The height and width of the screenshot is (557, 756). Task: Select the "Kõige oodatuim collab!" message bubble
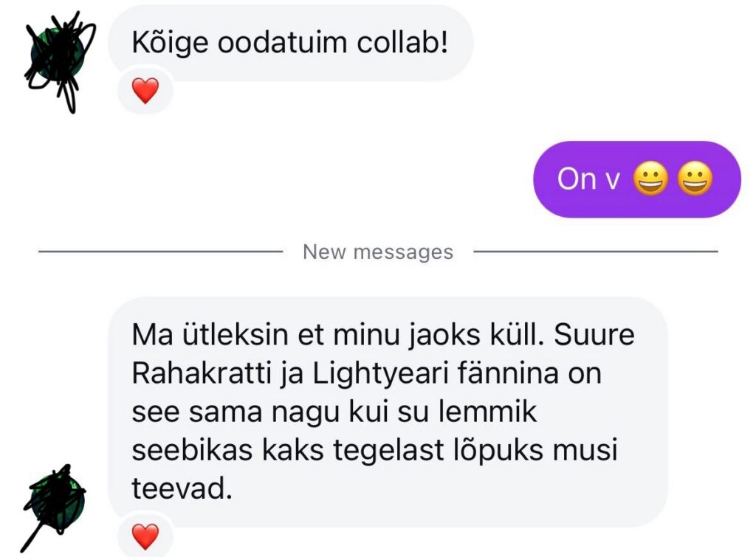(290, 43)
